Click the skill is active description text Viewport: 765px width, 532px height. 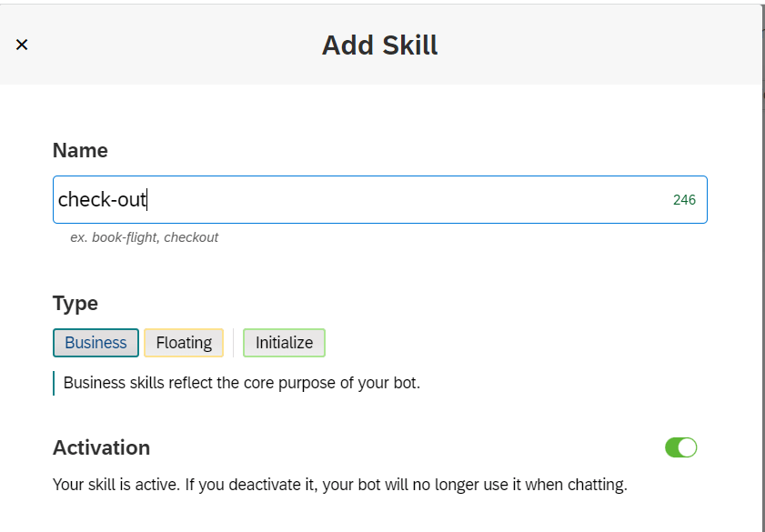[340, 485]
